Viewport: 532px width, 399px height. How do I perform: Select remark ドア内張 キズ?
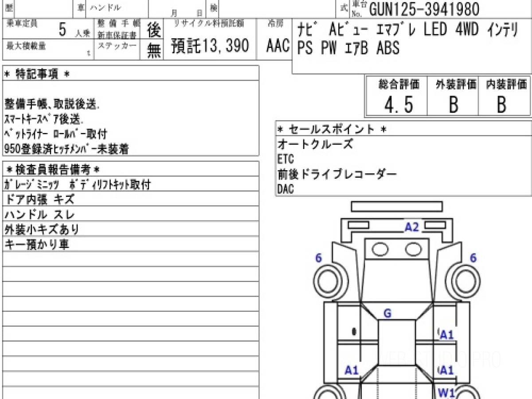pyautogui.click(x=39, y=199)
